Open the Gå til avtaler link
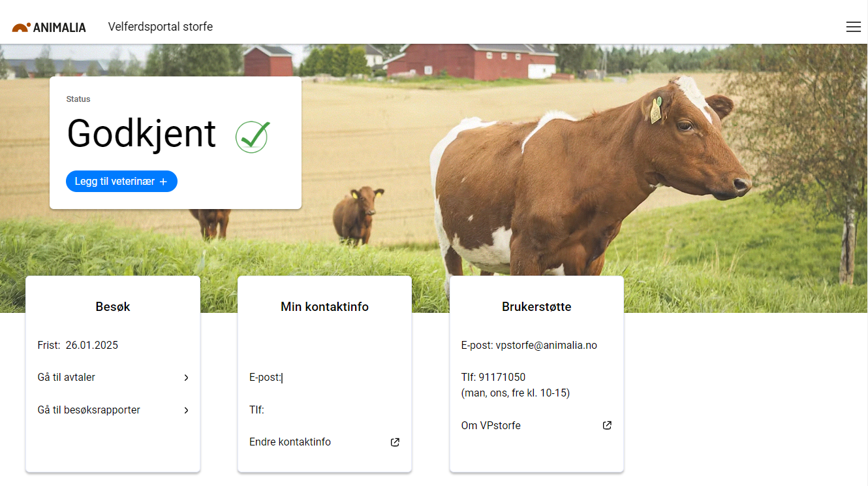The height and width of the screenshot is (486, 868). click(x=113, y=378)
